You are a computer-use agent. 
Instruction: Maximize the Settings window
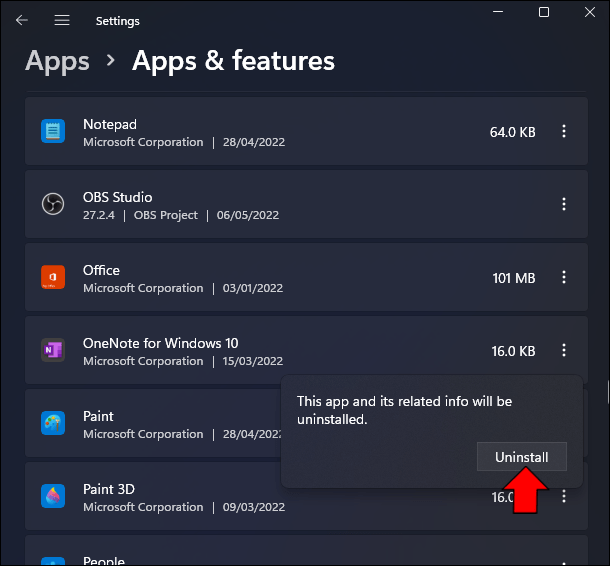544,12
